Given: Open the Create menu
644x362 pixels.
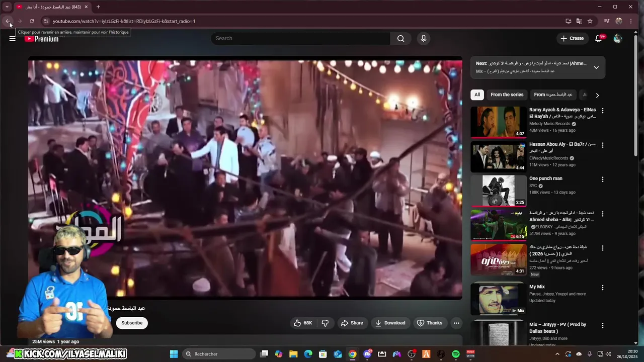Looking at the screenshot, I should tap(573, 38).
